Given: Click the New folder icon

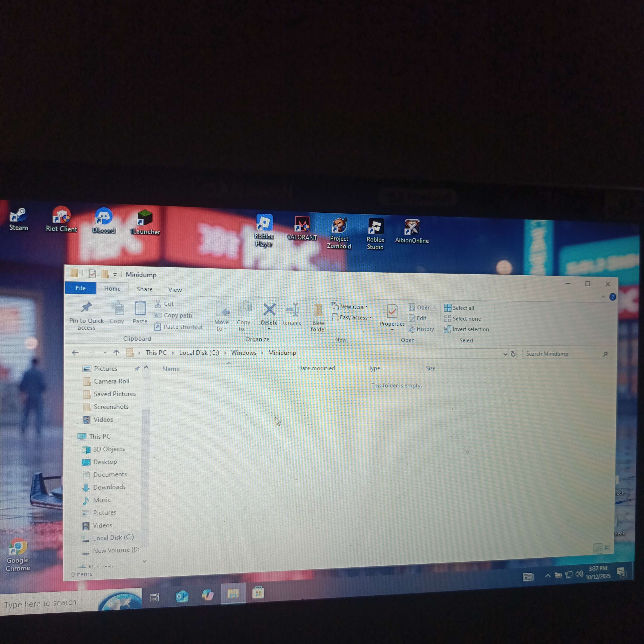Looking at the screenshot, I should 318,310.
